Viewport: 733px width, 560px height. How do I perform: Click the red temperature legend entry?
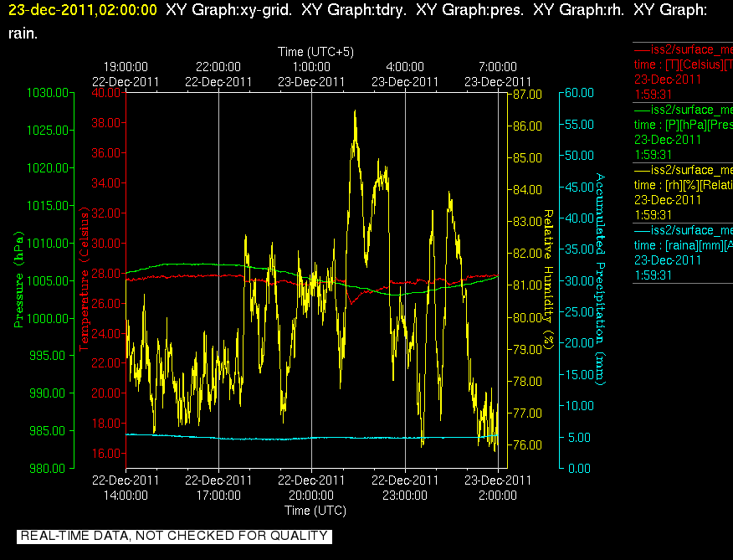tap(683, 72)
